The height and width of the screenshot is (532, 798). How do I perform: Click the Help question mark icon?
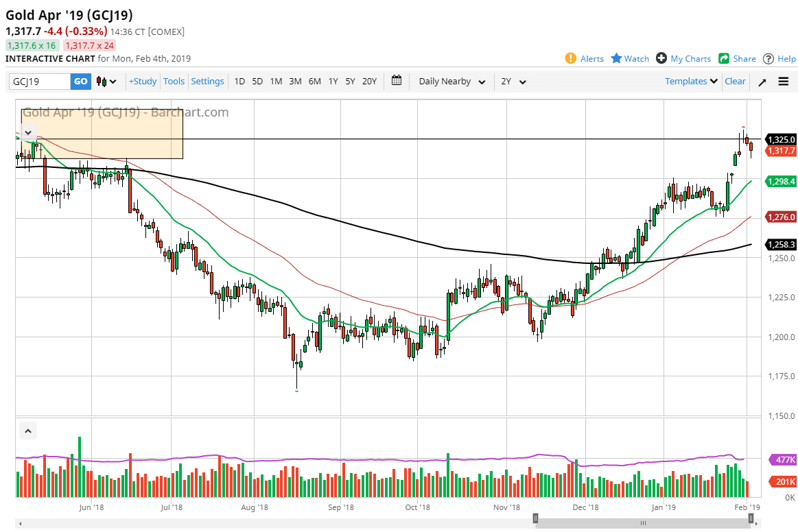tap(768, 59)
